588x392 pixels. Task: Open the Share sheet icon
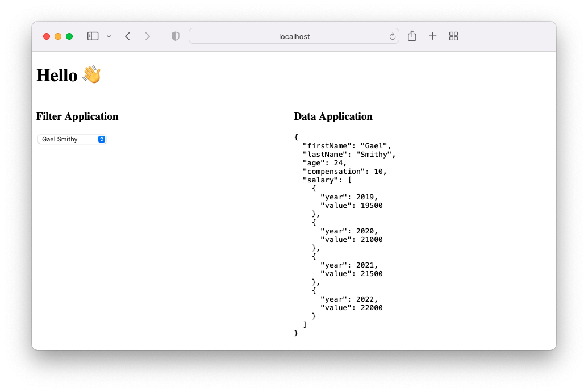(412, 36)
